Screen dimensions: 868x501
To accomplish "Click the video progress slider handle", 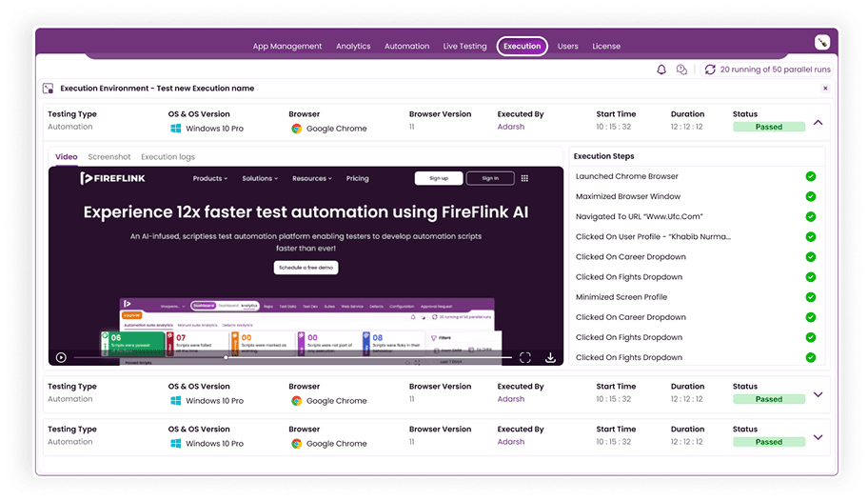I will [226, 357].
